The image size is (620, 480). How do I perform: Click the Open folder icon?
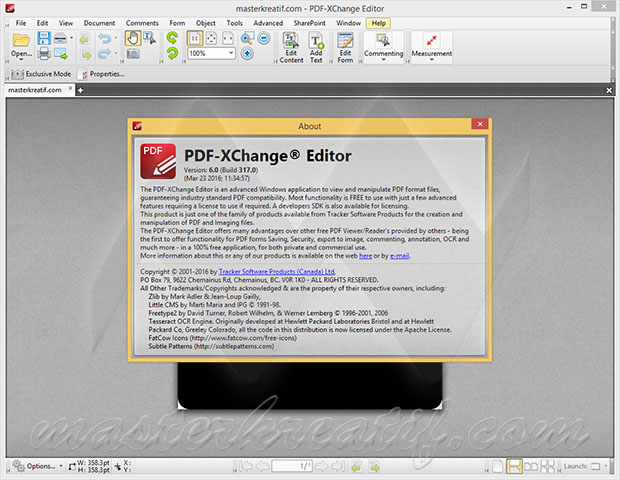(21, 40)
